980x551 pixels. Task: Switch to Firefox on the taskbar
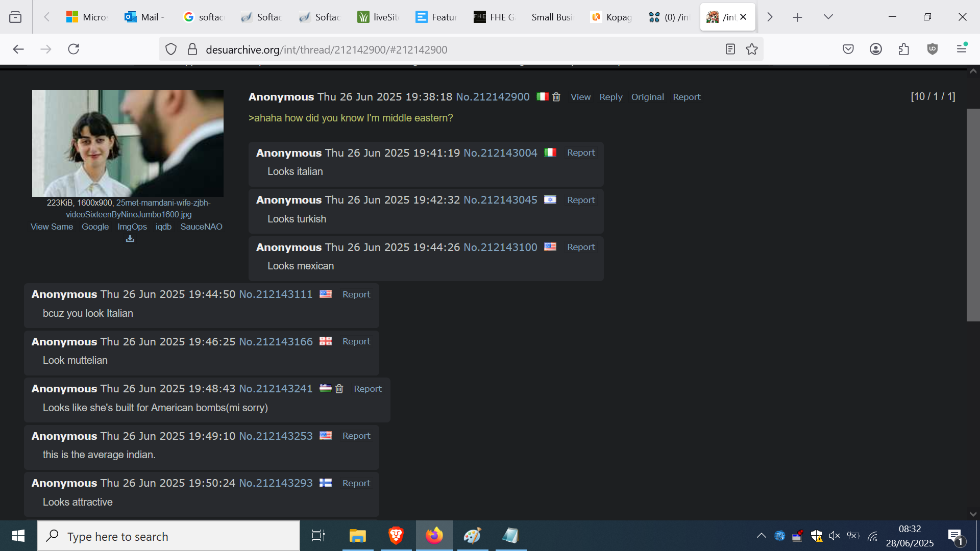[x=434, y=536]
